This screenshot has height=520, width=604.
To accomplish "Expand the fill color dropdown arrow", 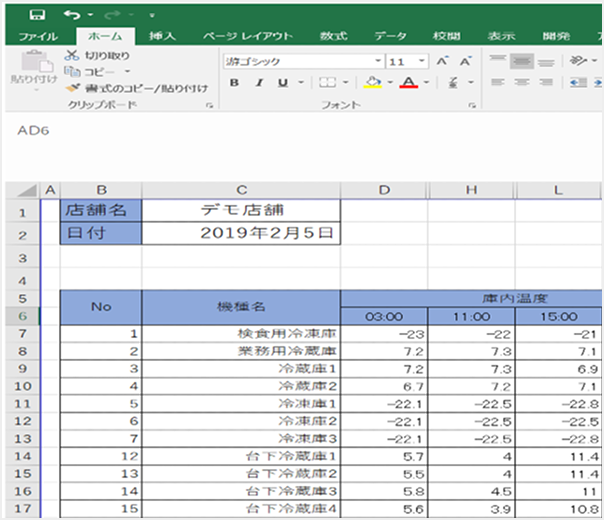I will pyautogui.click(x=390, y=82).
